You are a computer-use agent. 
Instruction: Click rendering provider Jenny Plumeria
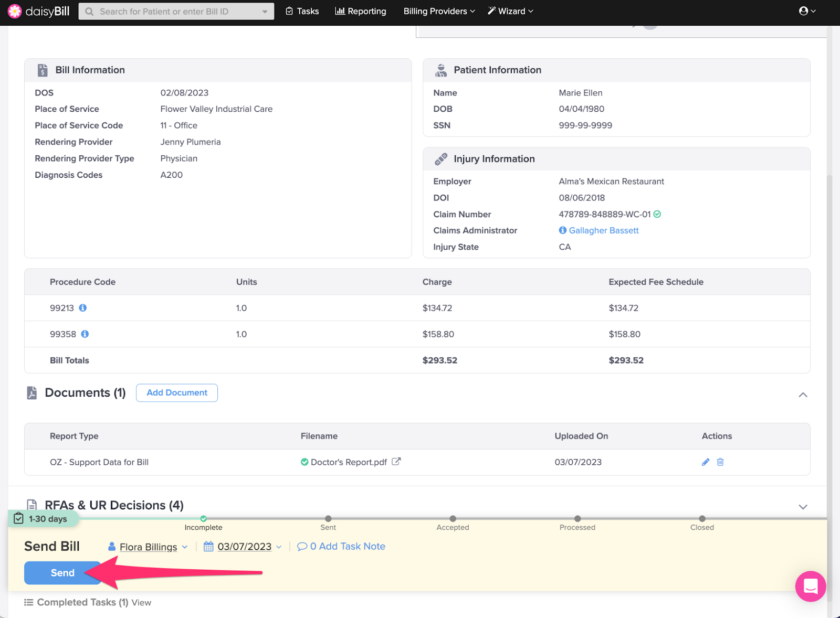pos(191,142)
